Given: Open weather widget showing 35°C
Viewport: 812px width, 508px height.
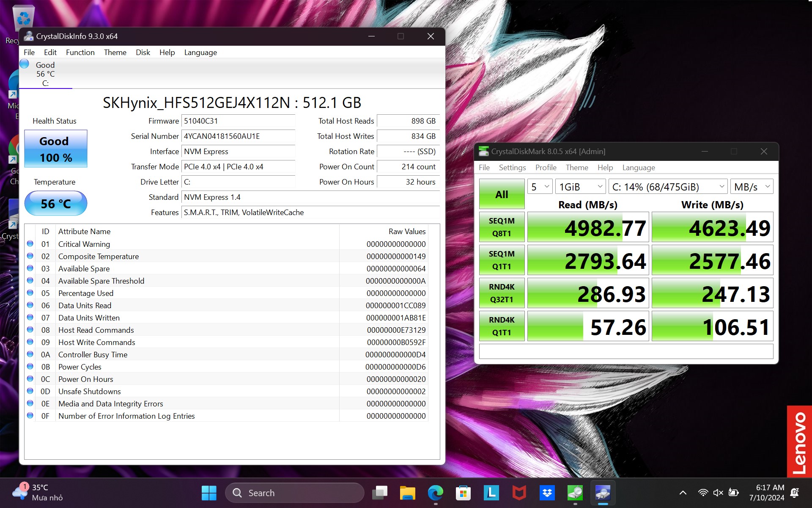Looking at the screenshot, I should [x=38, y=493].
